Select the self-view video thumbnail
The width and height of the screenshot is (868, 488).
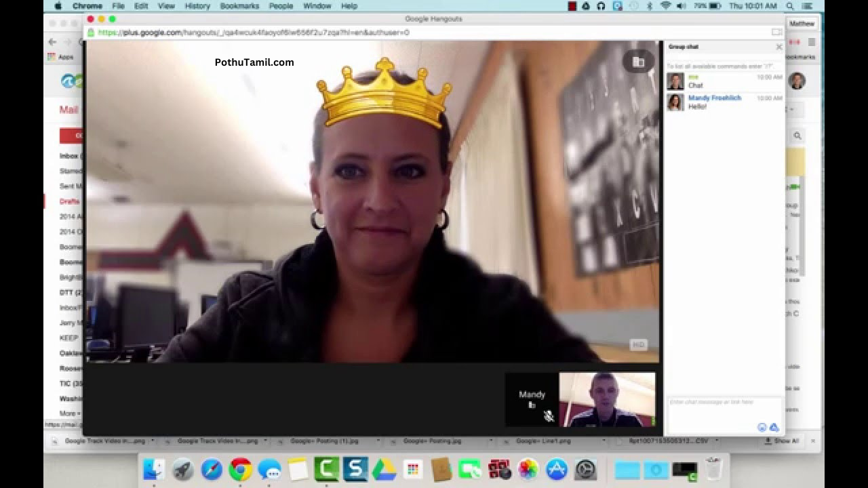(x=607, y=399)
